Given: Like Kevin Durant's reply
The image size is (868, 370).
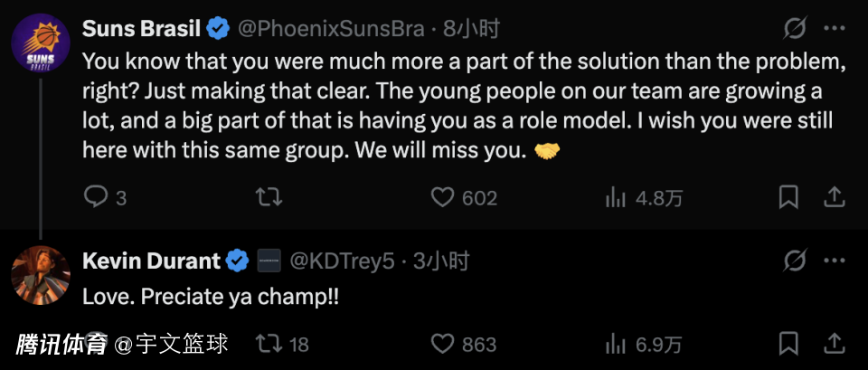Looking at the screenshot, I should click(441, 344).
